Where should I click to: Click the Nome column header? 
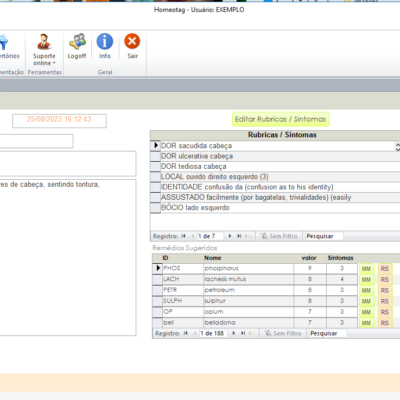pyautogui.click(x=213, y=258)
